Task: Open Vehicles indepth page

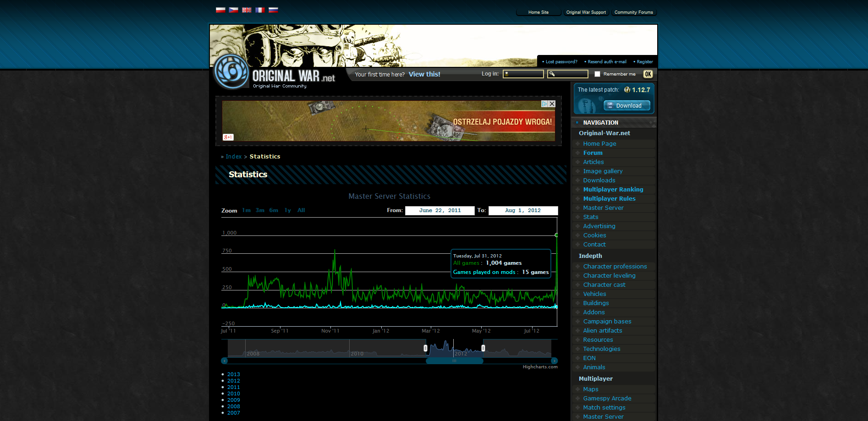Action: tap(594, 294)
